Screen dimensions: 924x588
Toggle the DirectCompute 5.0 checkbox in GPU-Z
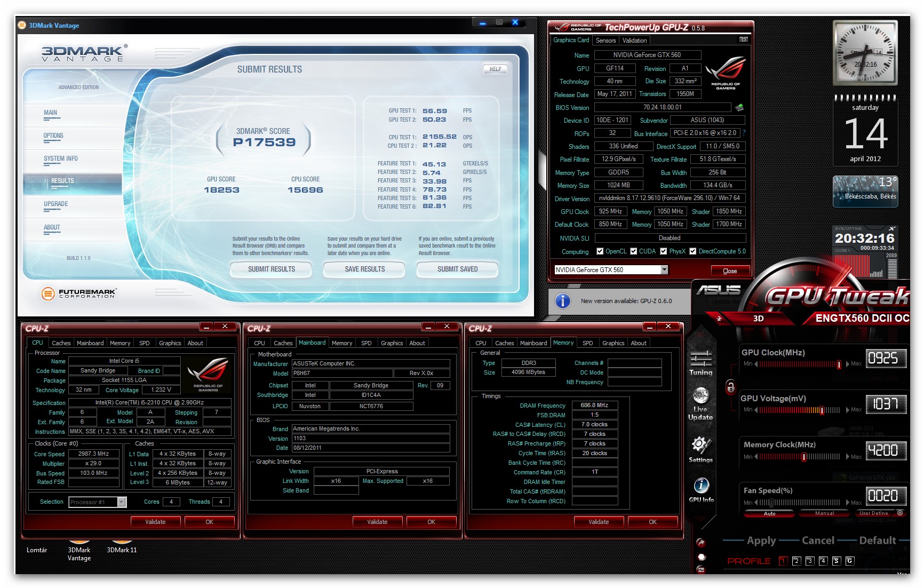point(693,251)
